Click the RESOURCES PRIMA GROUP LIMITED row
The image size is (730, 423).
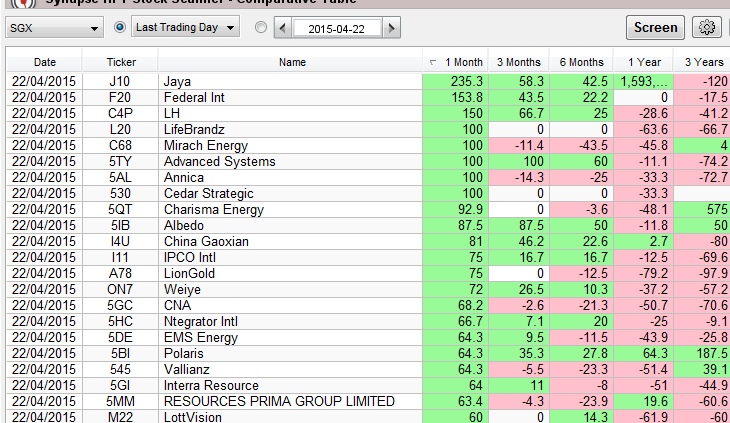290,401
